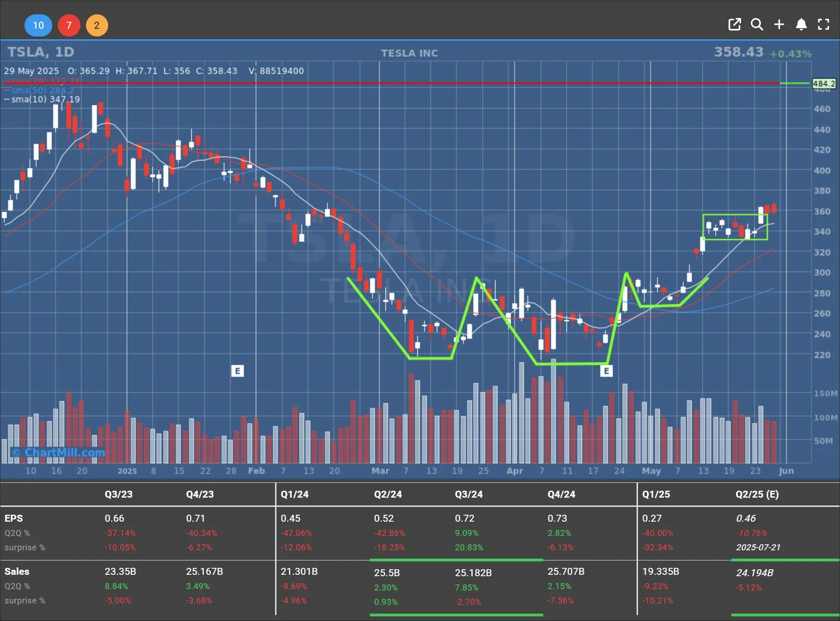
Task: Click the red 7 badge
Action: [x=69, y=25]
